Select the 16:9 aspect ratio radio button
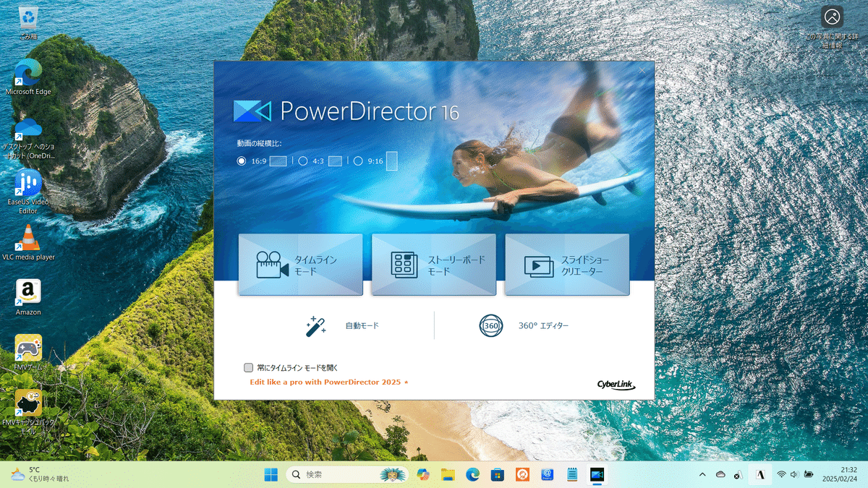Screen dimensions: 868x488 coord(242,161)
